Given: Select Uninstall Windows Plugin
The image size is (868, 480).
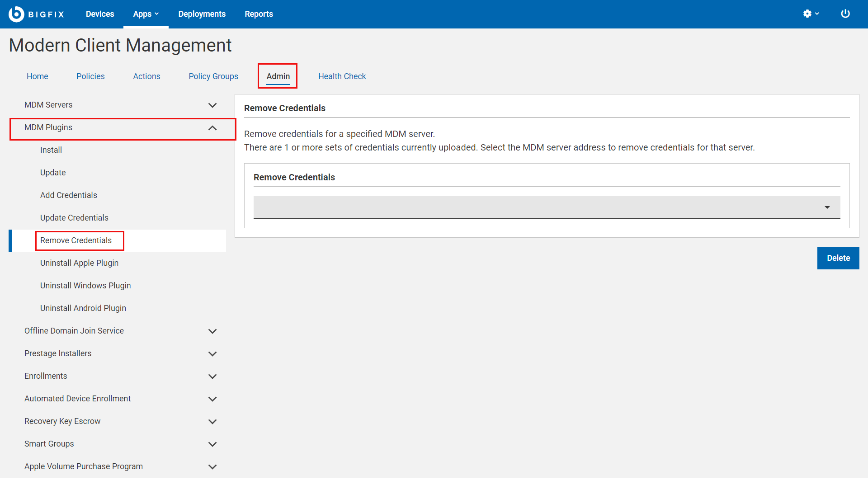Looking at the screenshot, I should [x=85, y=286].
